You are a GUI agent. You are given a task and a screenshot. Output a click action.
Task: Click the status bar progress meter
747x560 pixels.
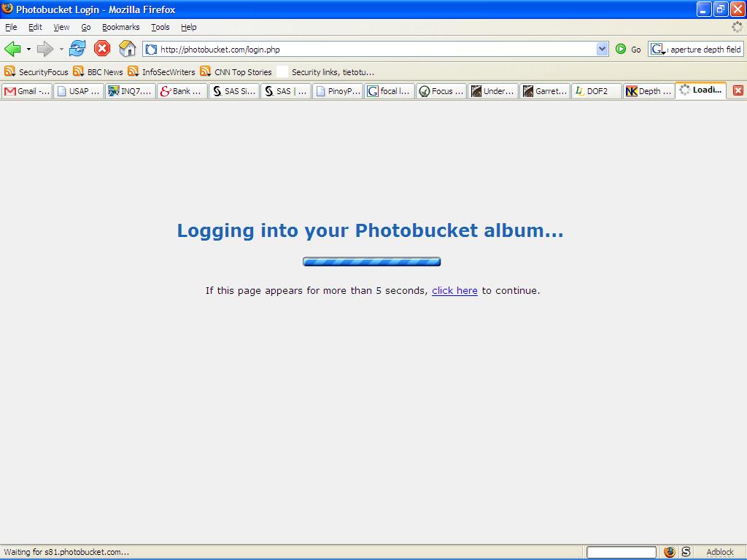pyautogui.click(x=622, y=552)
